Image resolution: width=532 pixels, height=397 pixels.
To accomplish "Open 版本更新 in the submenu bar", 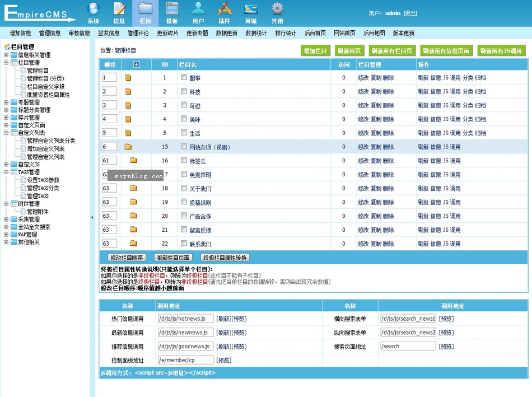I will pyautogui.click(x=404, y=33).
